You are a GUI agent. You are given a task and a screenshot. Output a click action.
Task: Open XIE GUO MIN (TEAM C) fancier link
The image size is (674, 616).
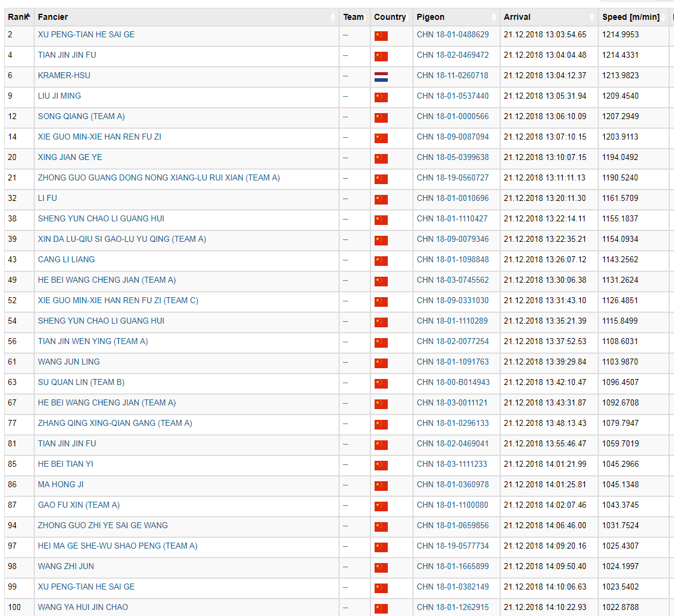118,300
